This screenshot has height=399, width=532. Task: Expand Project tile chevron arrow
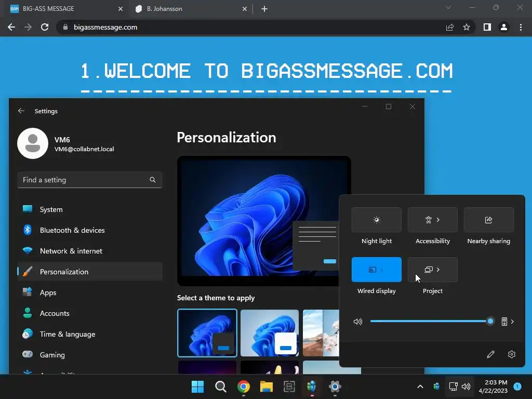coord(438,270)
